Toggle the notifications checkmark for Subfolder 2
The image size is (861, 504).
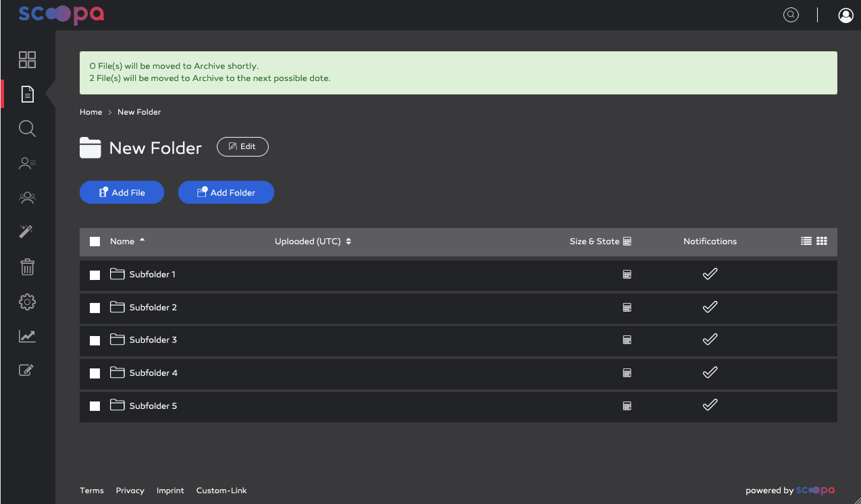[710, 307]
